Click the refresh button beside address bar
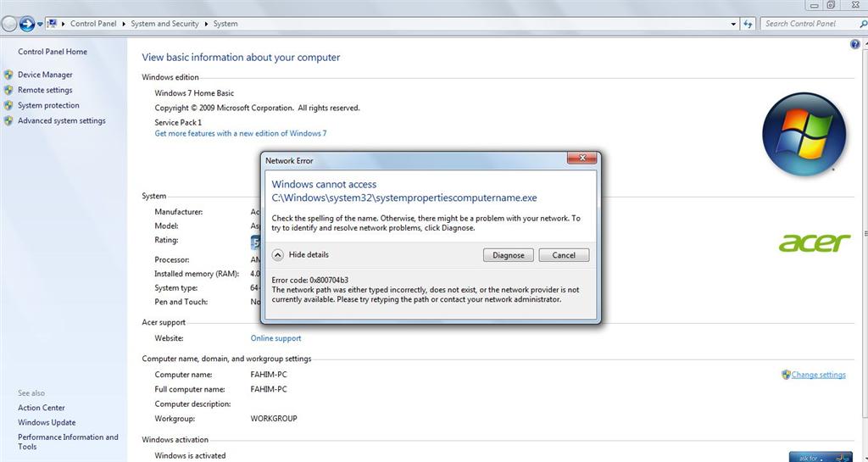Screen dimensions: 868x462 click(x=748, y=24)
